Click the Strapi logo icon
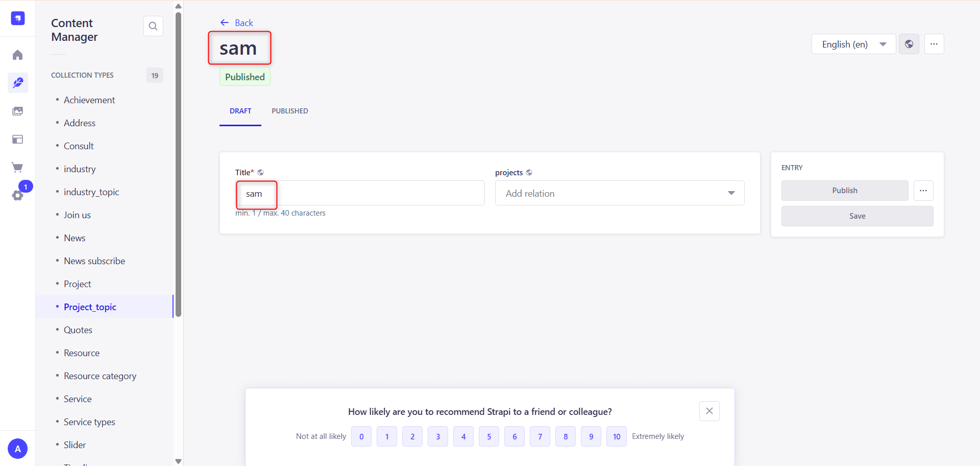This screenshot has height=466, width=980. pyautogui.click(x=18, y=18)
